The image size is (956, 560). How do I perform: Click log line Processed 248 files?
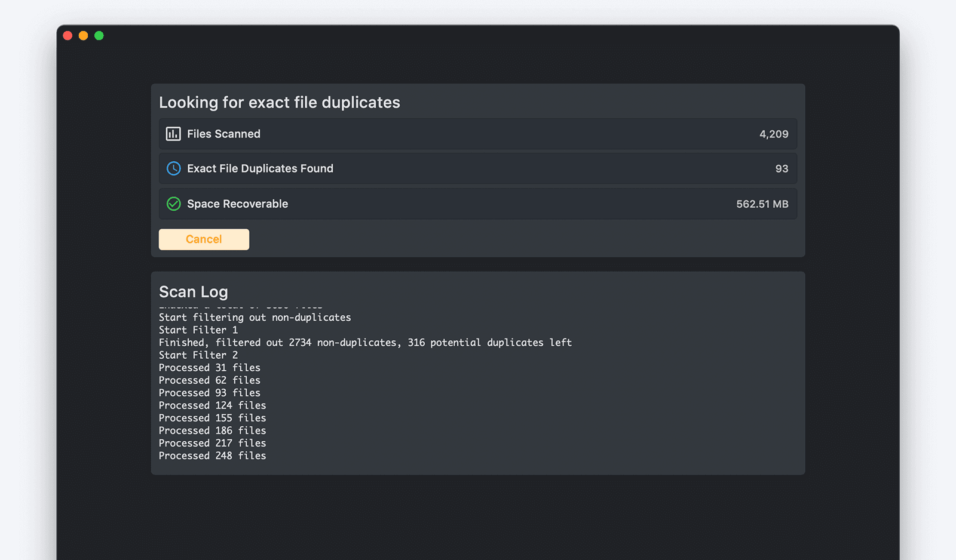[213, 456]
